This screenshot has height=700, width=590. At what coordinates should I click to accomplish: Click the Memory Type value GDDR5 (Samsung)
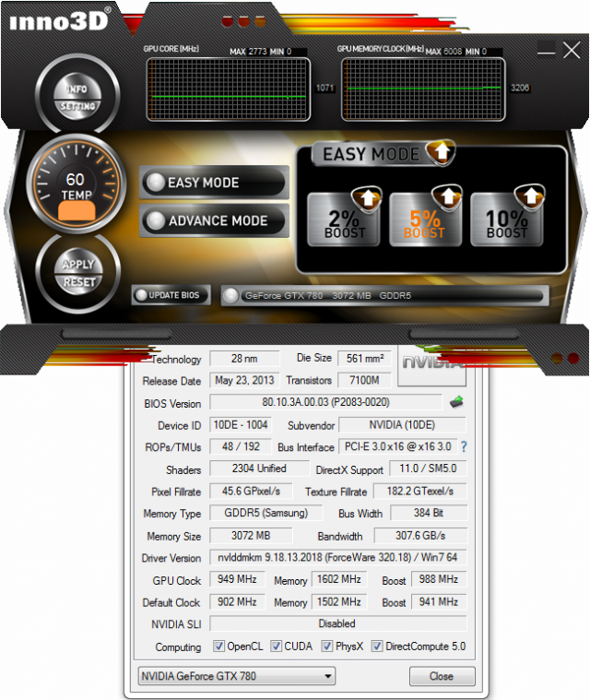tap(266, 513)
